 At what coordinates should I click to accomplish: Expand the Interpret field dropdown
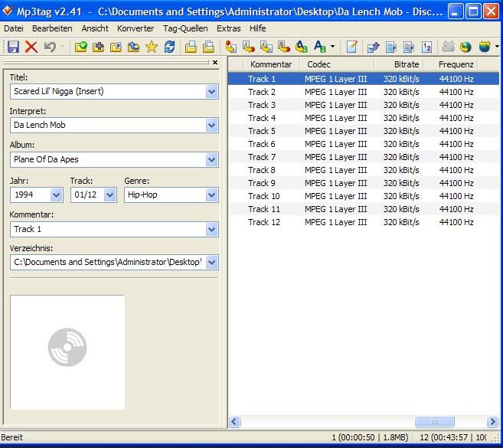point(212,125)
